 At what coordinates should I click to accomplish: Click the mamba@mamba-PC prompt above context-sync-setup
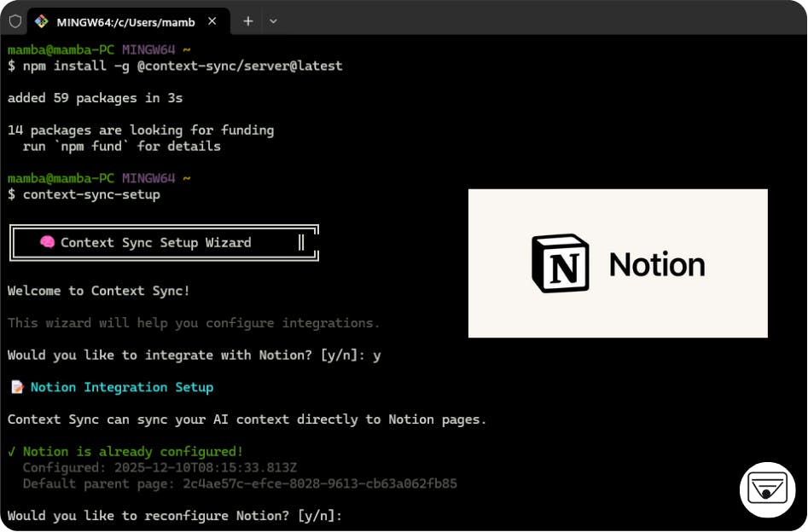click(99, 178)
